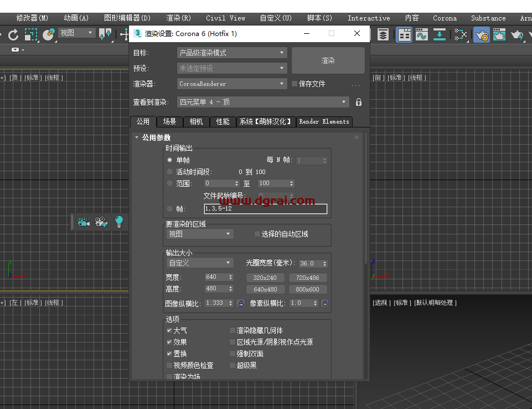Click the 720x486 preset button
Viewport: 532px width, 409px height.
click(x=308, y=278)
